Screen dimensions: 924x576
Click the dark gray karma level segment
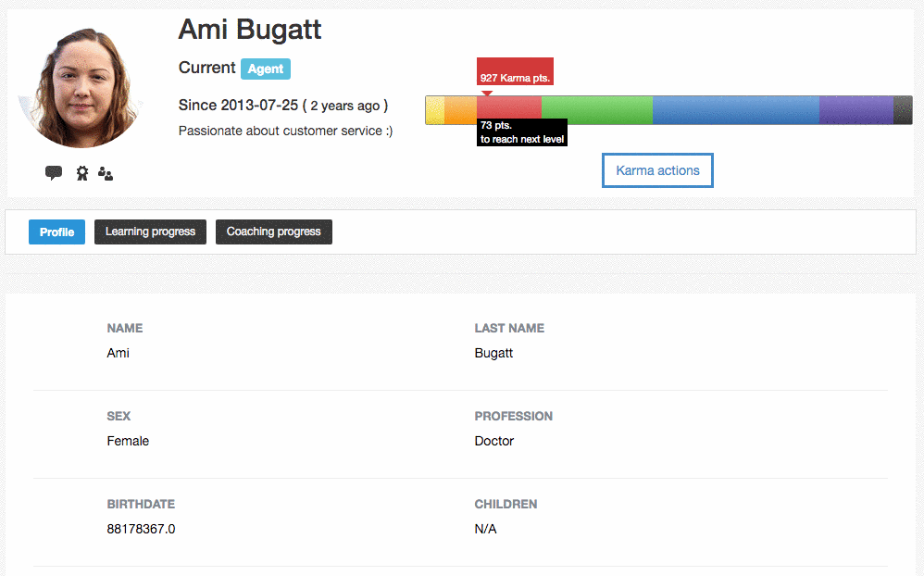point(904,110)
